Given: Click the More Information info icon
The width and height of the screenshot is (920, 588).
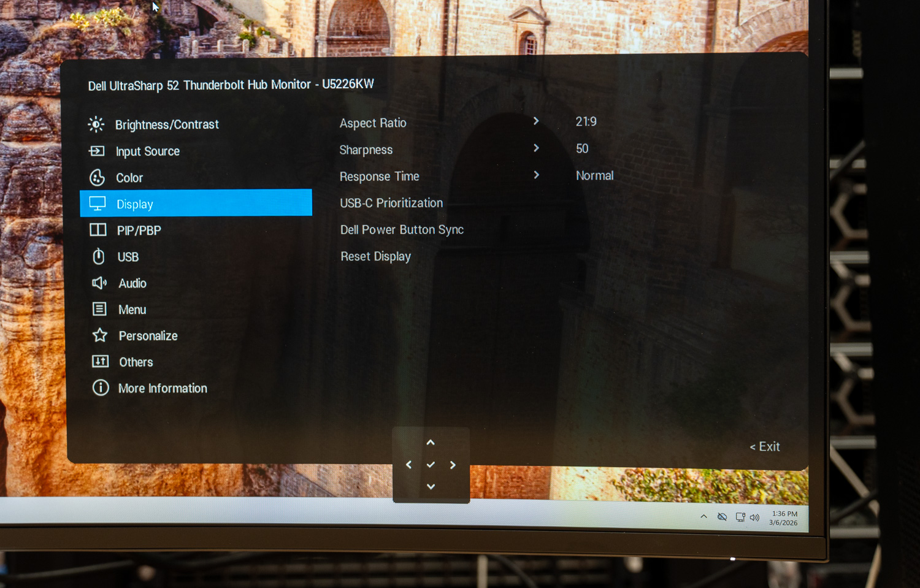Looking at the screenshot, I should tap(101, 388).
